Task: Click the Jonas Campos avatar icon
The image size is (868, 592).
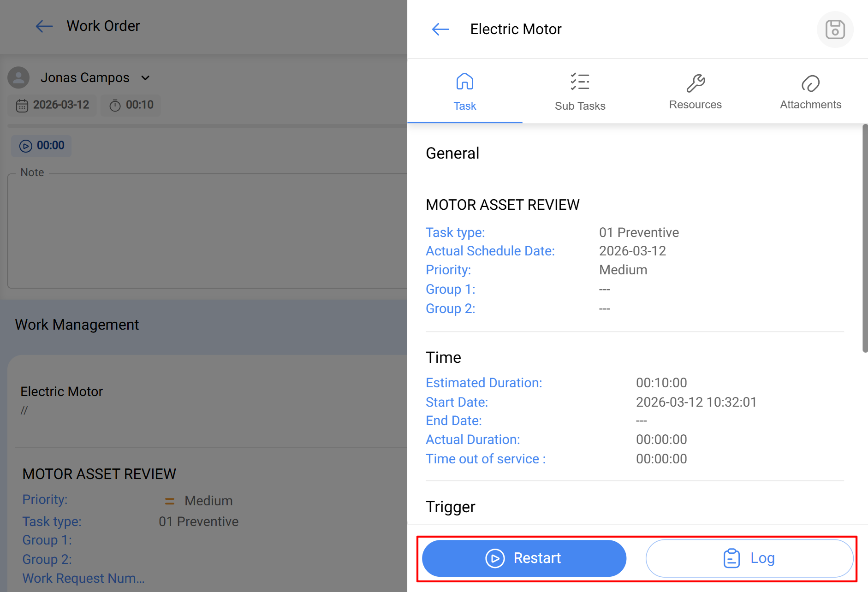Action: (19, 77)
